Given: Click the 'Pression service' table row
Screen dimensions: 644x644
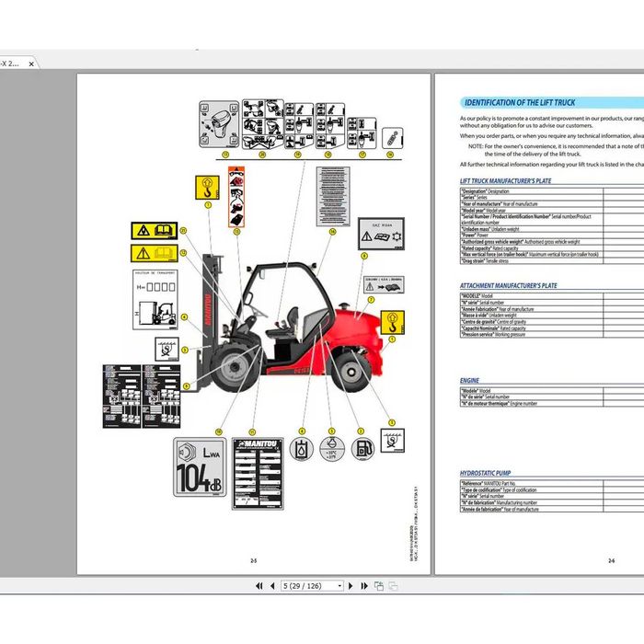Looking at the screenshot, I should point(552,334).
